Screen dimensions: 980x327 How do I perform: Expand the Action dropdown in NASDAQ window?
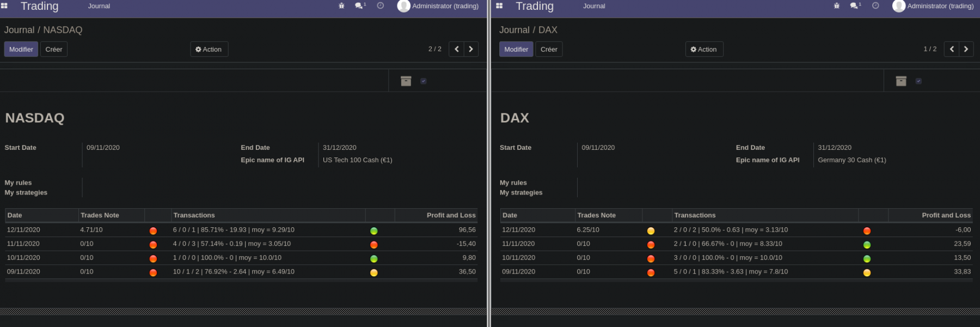click(209, 49)
